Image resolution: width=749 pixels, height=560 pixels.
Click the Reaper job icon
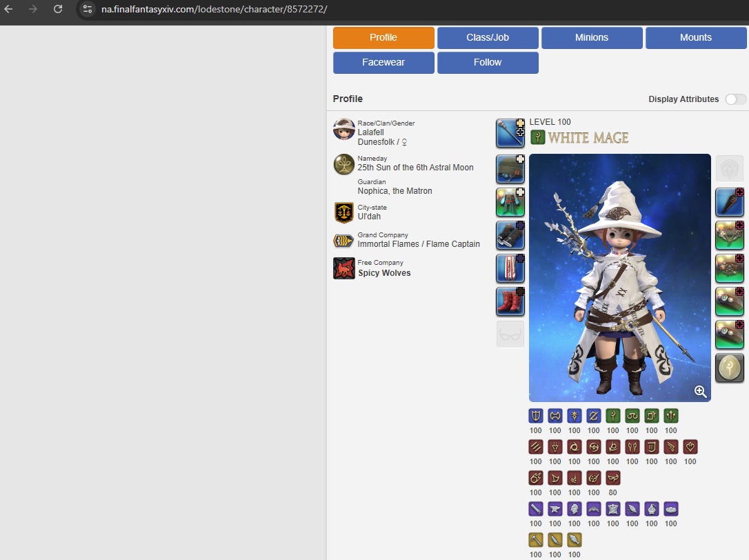tap(613, 447)
